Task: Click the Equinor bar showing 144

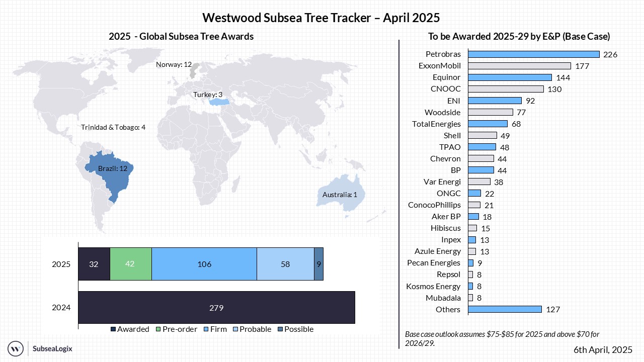Action: (x=510, y=77)
